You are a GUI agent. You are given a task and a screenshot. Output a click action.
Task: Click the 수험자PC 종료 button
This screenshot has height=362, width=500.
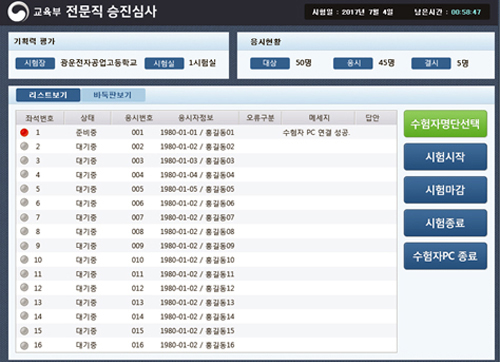(445, 256)
